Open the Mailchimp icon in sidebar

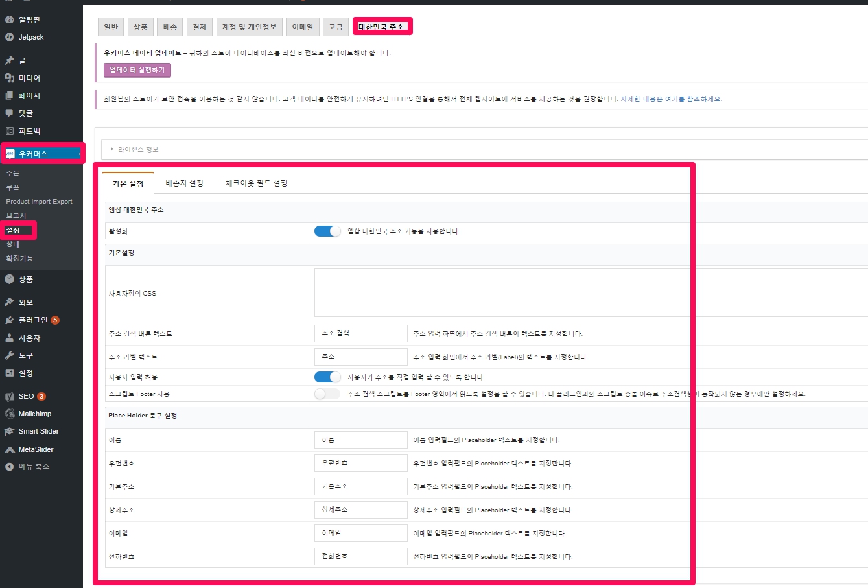(9, 414)
